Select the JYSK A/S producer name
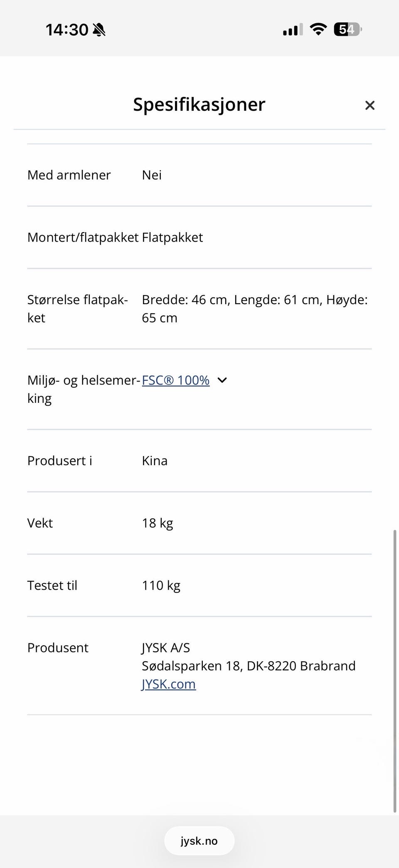Screen dimensions: 399x868 click(166, 648)
